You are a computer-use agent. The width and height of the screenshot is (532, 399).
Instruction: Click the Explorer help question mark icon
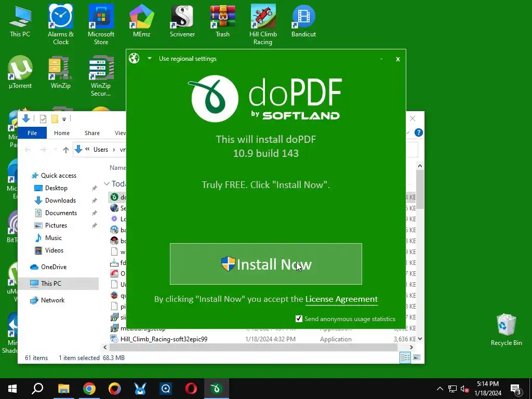(419, 132)
